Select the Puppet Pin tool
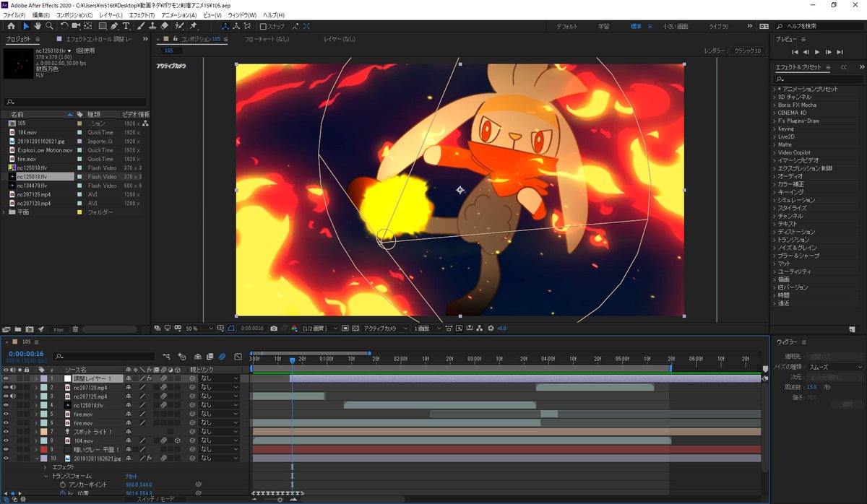Image resolution: width=867 pixels, height=504 pixels. click(193, 26)
